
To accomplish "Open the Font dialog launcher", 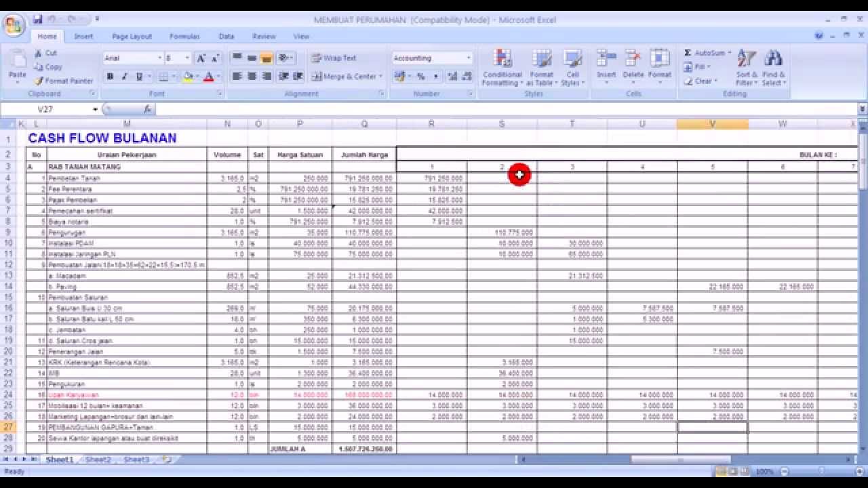I will click(x=220, y=94).
